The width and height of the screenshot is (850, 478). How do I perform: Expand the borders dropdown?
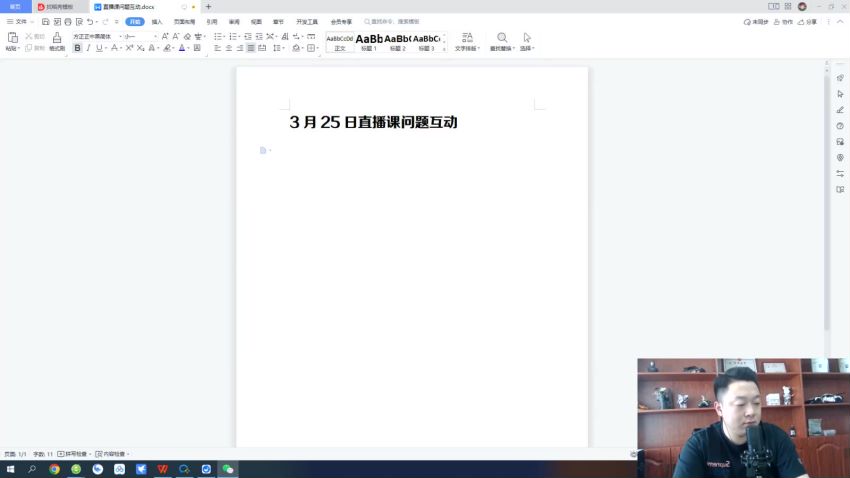pyautogui.click(x=317, y=48)
